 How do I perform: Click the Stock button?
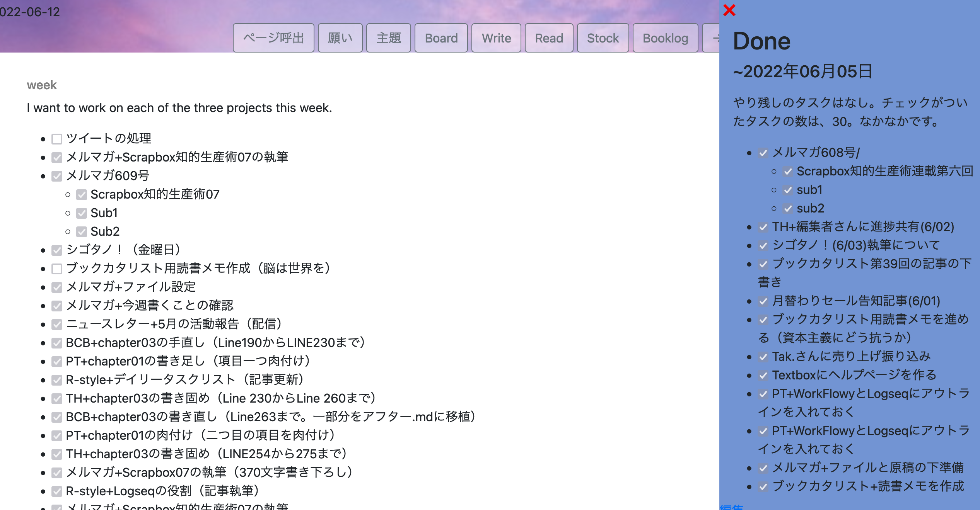click(603, 38)
